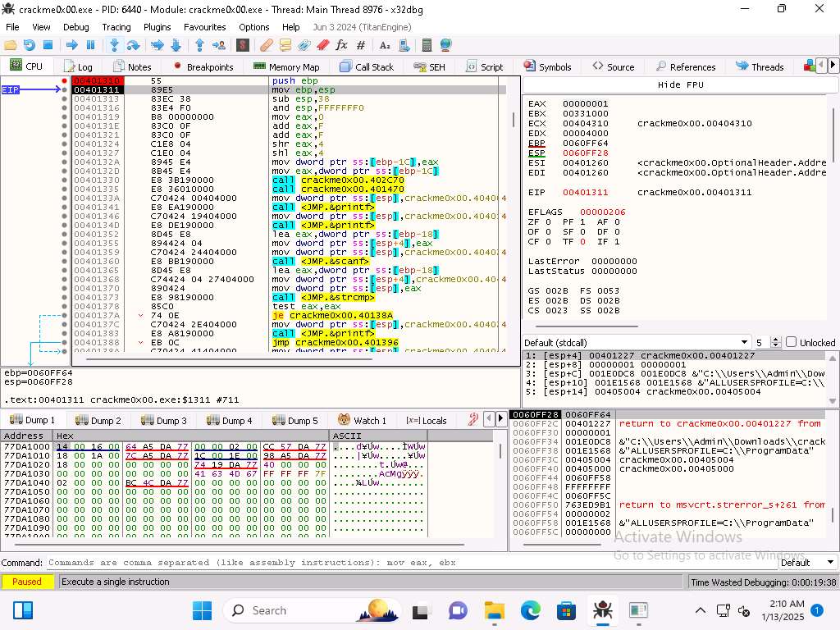Switch to the Memory Map tab
This screenshot has width=840, height=630.
[286, 66]
